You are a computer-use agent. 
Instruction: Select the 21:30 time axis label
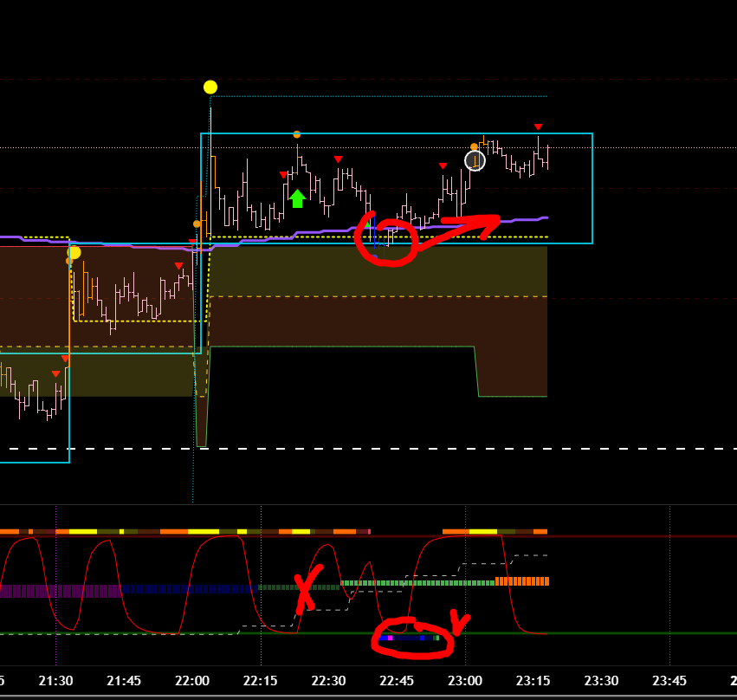click(x=55, y=681)
